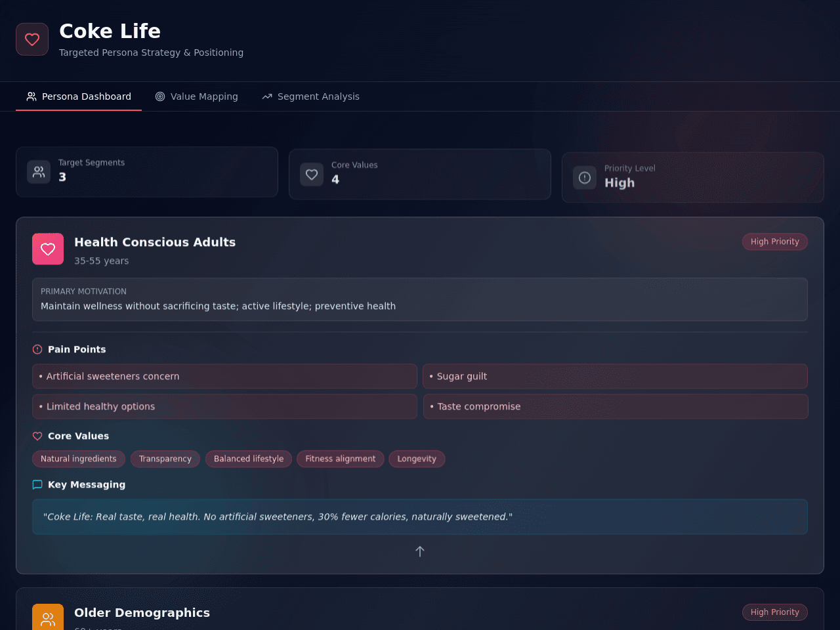This screenshot has height=630, width=840.
Task: Click the Fitness alignment value chip
Action: pyautogui.click(x=341, y=459)
